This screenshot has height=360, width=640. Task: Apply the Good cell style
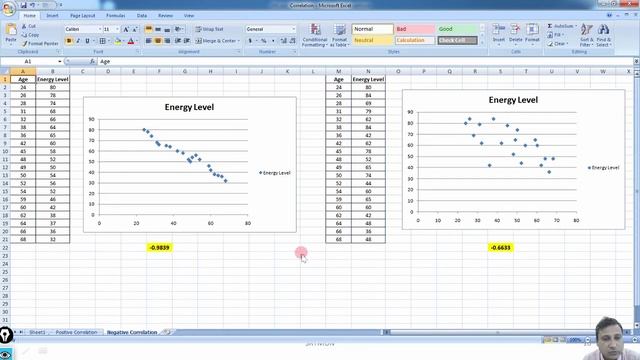pos(457,29)
